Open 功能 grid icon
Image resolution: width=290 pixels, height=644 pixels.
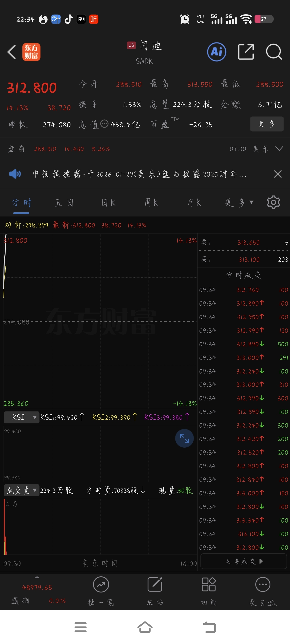click(x=209, y=584)
